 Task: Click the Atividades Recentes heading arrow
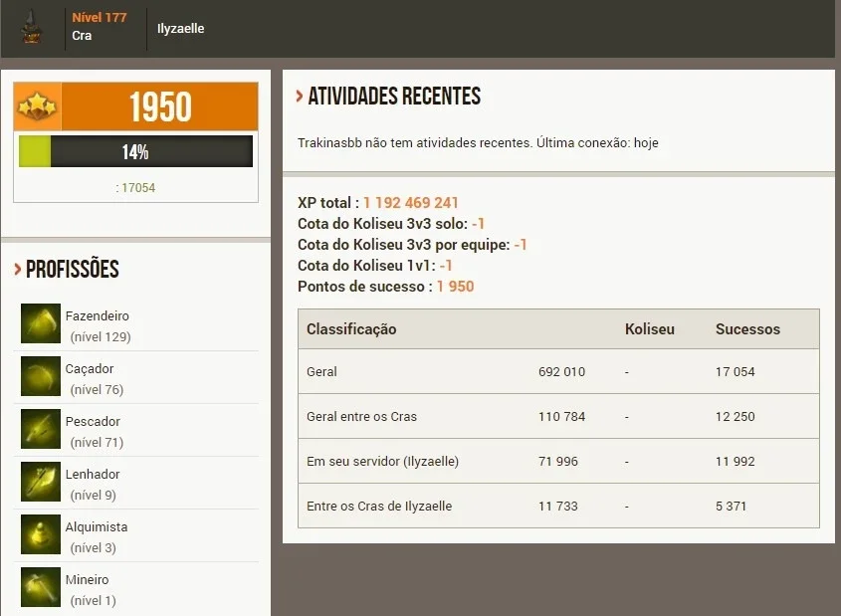(300, 96)
